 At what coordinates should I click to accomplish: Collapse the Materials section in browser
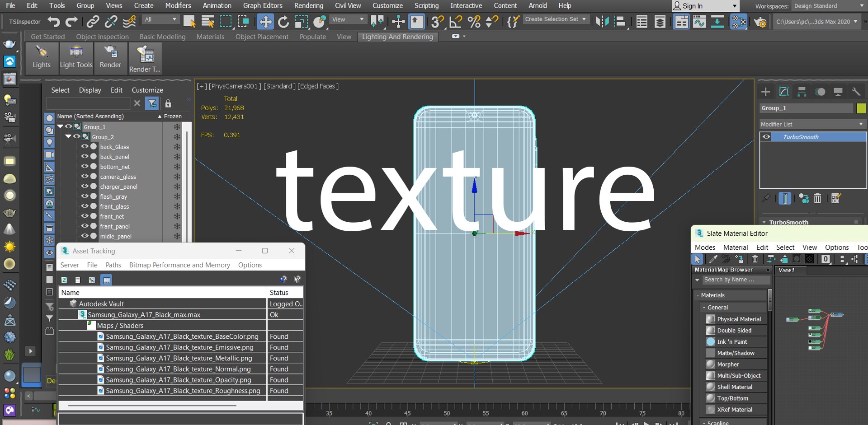point(698,295)
